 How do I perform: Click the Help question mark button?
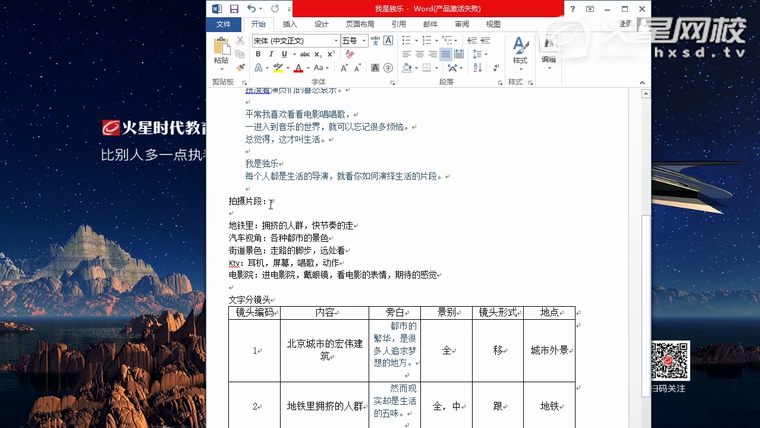pyautogui.click(x=573, y=9)
